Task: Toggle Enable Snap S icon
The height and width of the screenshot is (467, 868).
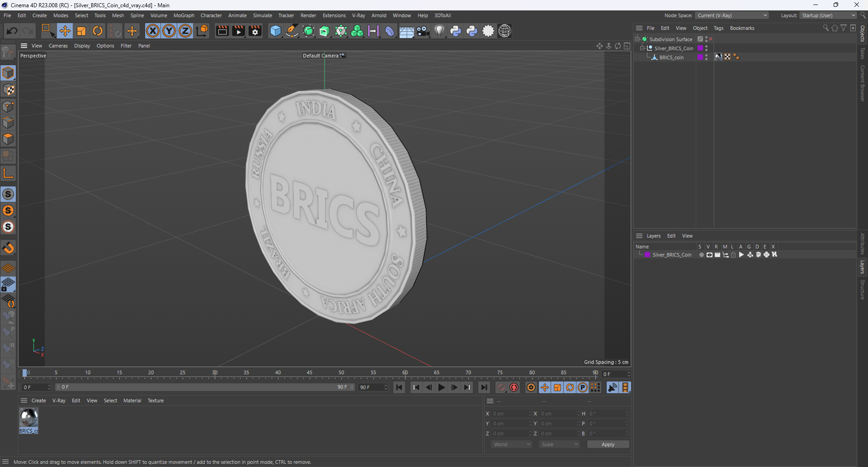Action: click(x=8, y=194)
